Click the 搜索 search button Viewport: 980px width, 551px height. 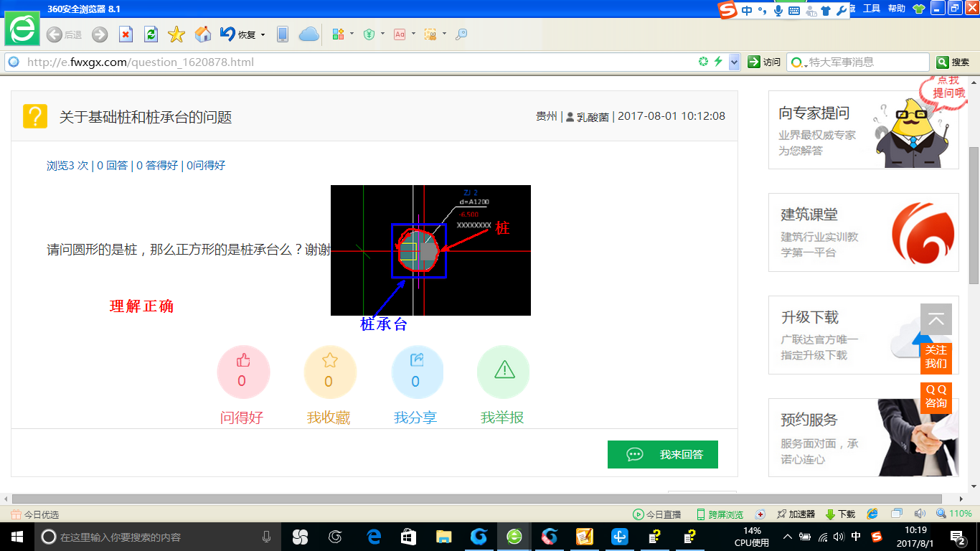953,62
